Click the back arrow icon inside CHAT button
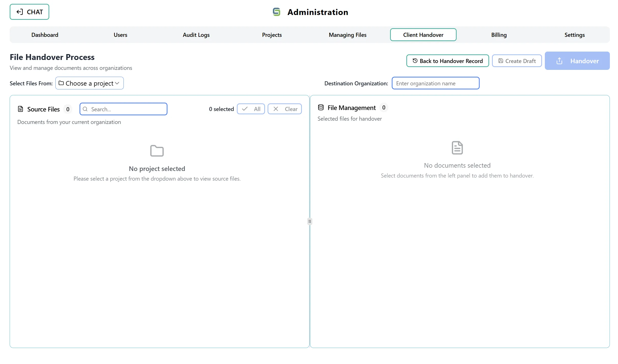Viewport: 618px width, 364px height. [20, 12]
